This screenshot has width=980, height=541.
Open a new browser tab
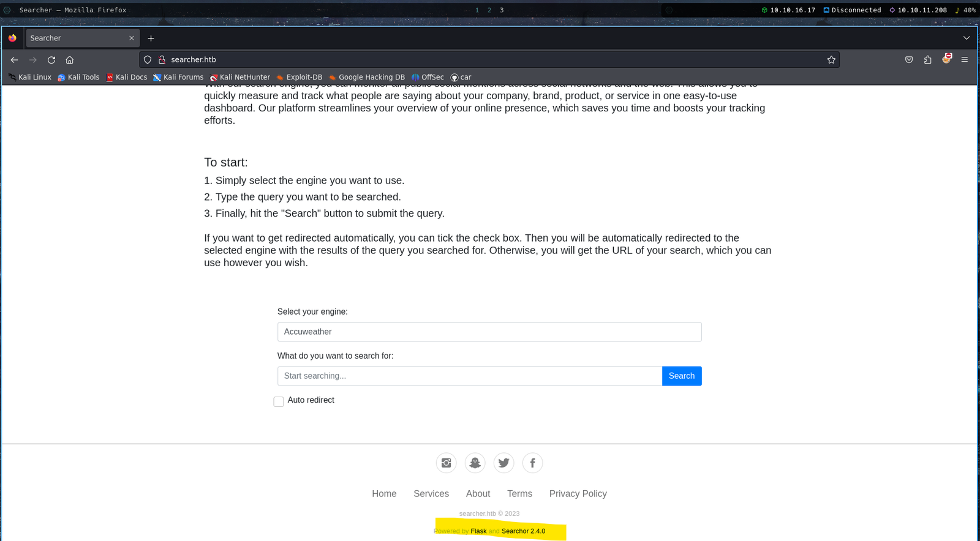[151, 38]
